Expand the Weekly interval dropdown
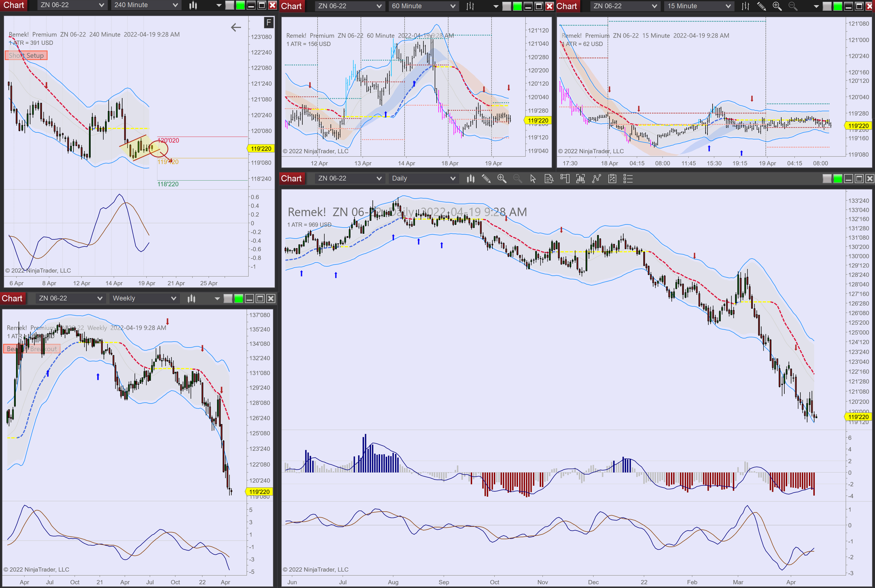Image resolution: width=875 pixels, height=588 pixels. [144, 299]
